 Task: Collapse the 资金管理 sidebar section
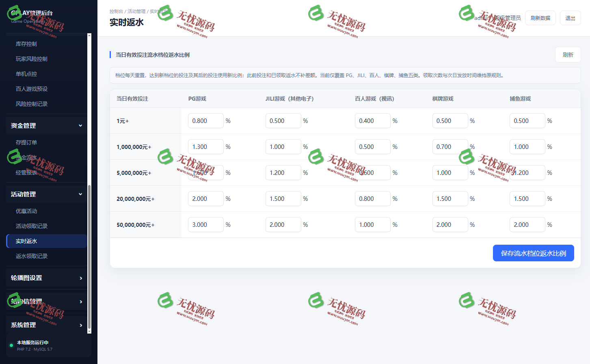(x=47, y=126)
